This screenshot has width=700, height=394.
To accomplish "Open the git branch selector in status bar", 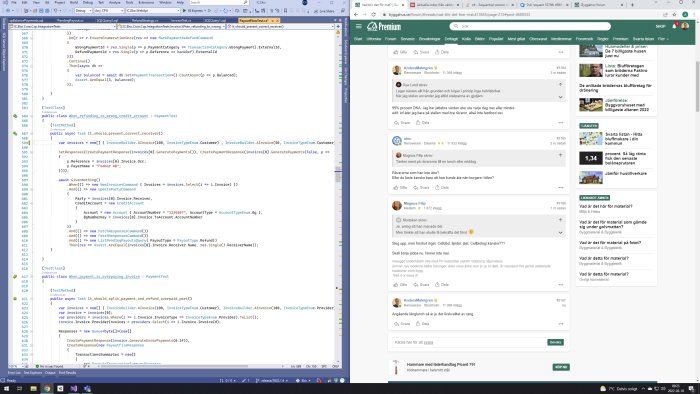I will (x=271, y=381).
